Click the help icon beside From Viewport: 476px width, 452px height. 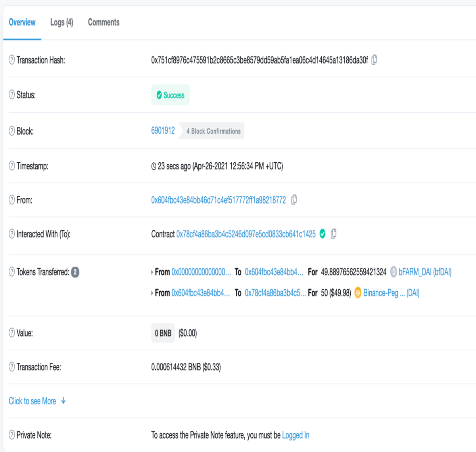pos(12,200)
